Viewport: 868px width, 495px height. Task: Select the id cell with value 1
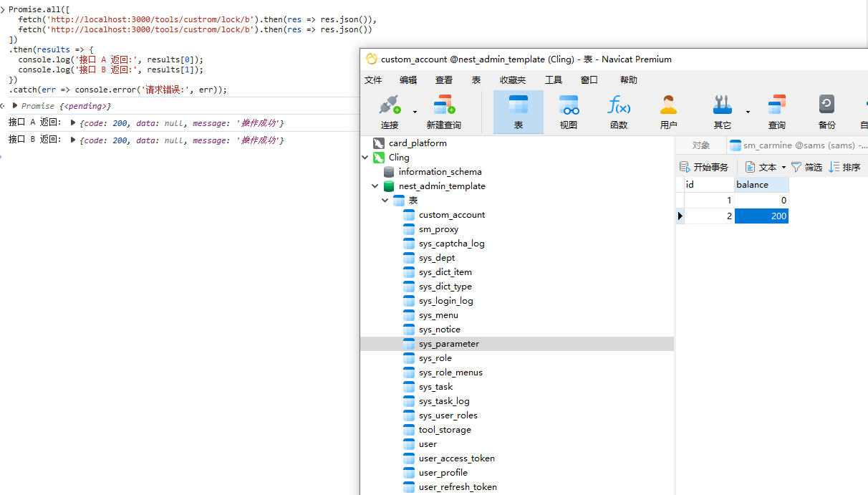(709, 201)
